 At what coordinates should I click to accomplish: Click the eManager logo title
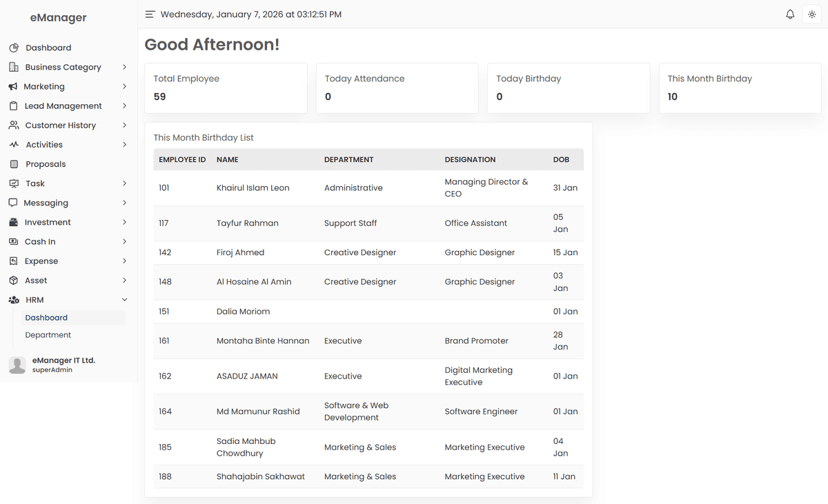(x=59, y=18)
